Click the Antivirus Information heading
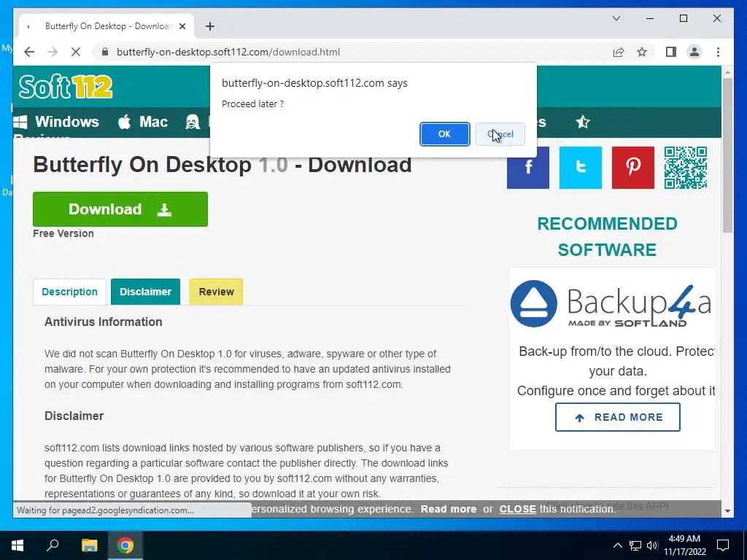The width and height of the screenshot is (747, 560). (104, 322)
